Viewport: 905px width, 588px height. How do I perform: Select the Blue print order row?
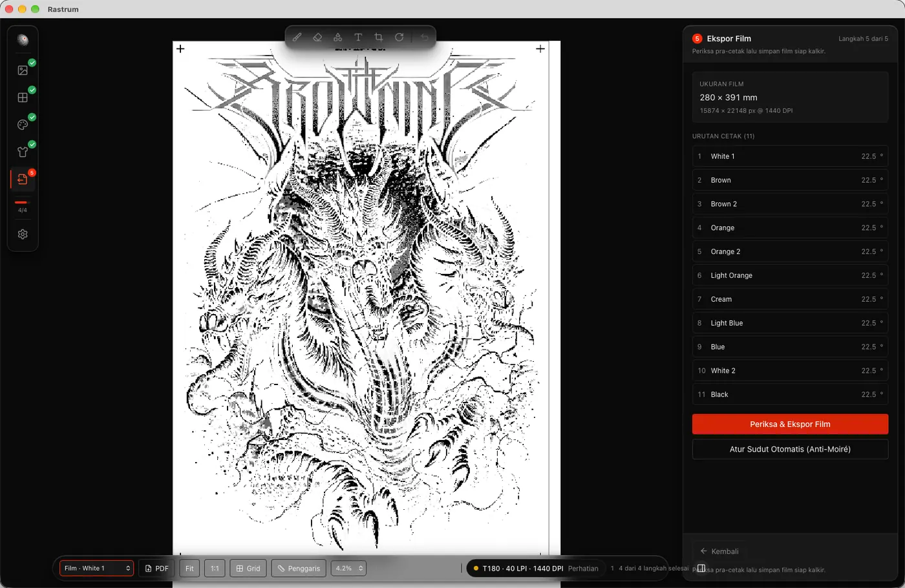click(790, 347)
